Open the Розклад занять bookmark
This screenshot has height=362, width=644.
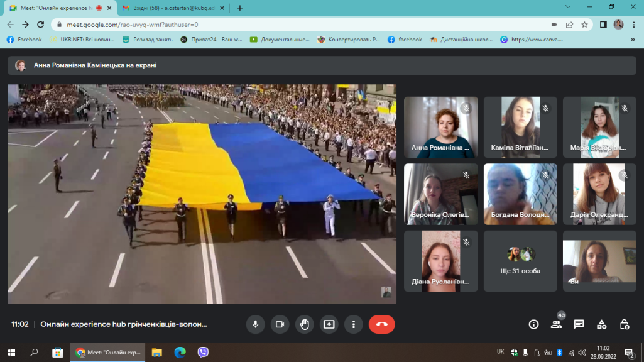pos(147,39)
